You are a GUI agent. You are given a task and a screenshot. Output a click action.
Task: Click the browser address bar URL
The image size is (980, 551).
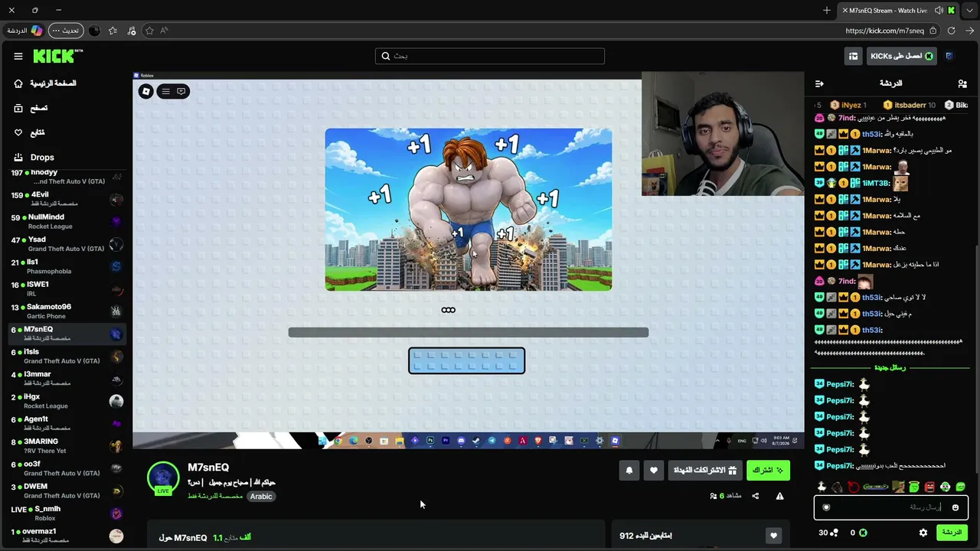point(884,31)
